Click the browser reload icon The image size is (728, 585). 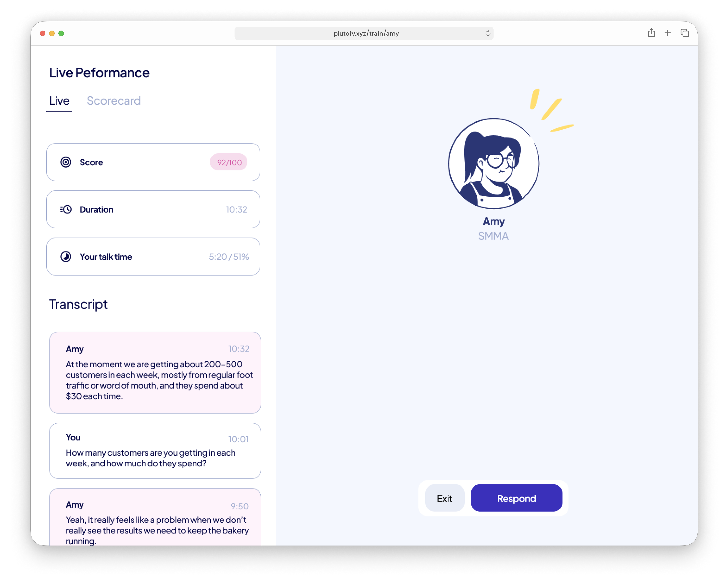coord(488,33)
